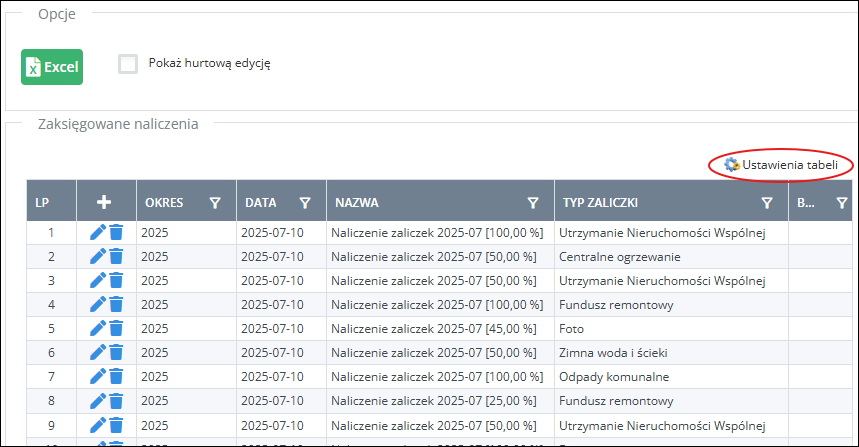Open the TYP ZALICZKI column filter

click(x=767, y=202)
